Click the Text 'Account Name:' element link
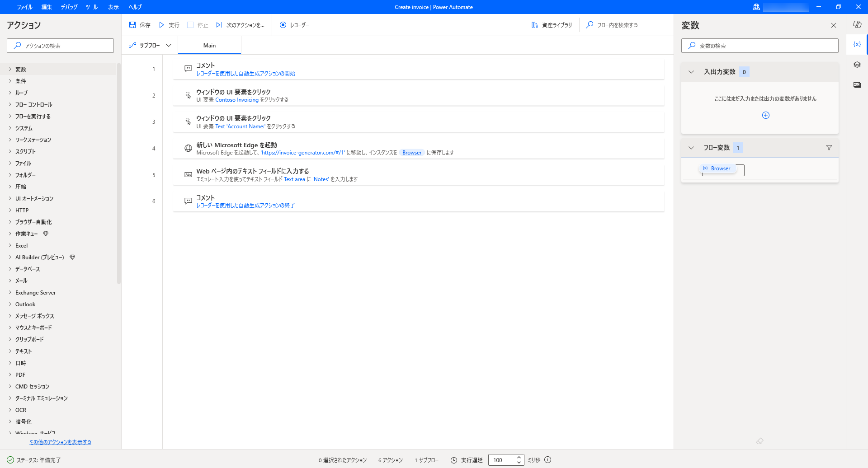 240,126
